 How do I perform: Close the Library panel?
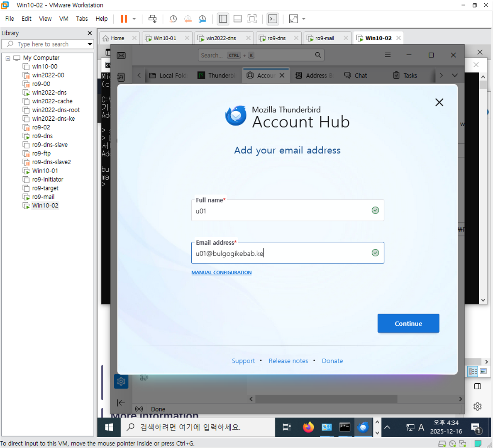coord(90,33)
